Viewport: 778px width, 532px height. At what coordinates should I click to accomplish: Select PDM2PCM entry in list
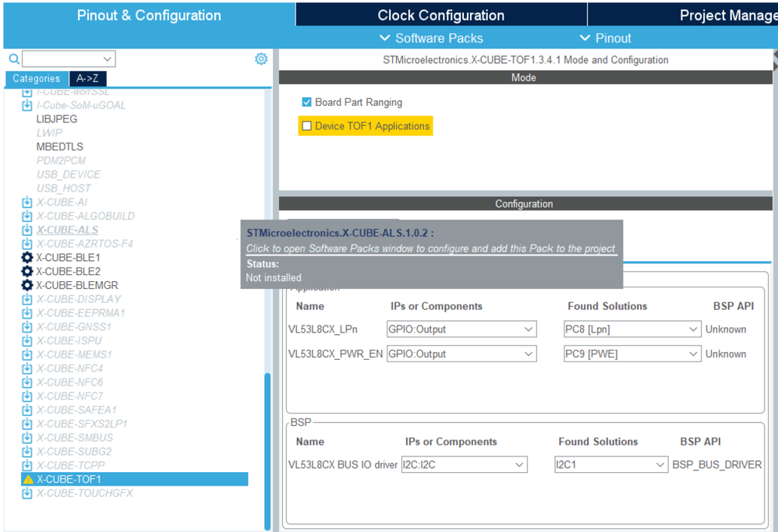coord(61,160)
